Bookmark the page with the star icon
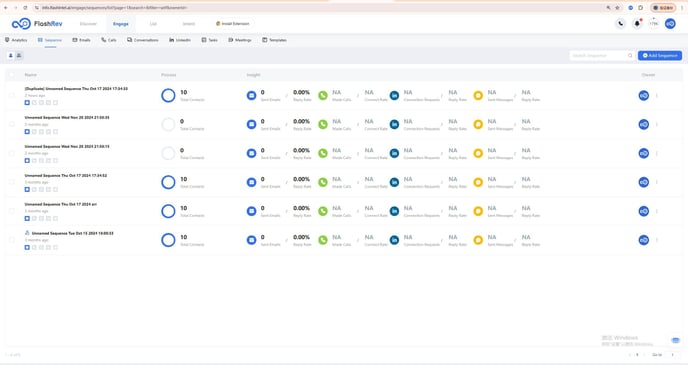 [x=617, y=8]
